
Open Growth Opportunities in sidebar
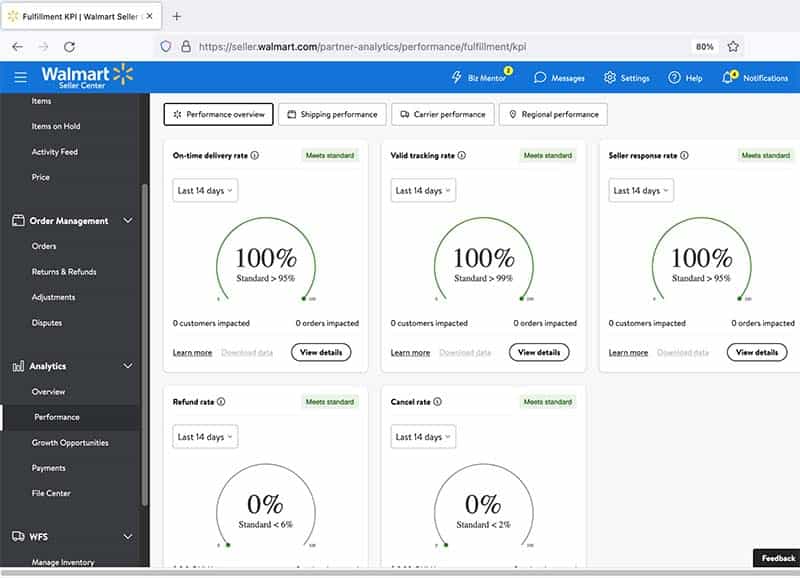pyautogui.click(x=70, y=443)
